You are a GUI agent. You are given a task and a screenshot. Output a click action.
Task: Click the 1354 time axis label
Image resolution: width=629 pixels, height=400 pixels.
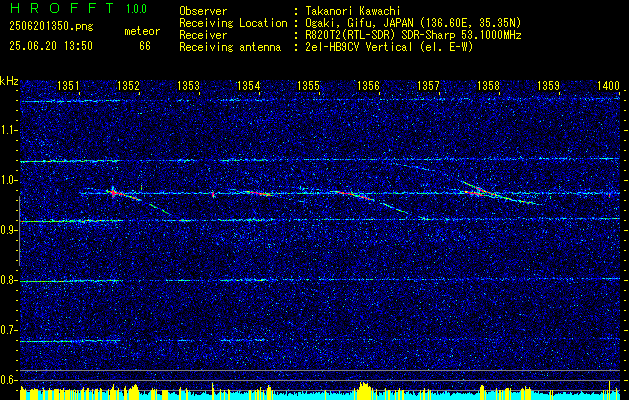pos(248,85)
